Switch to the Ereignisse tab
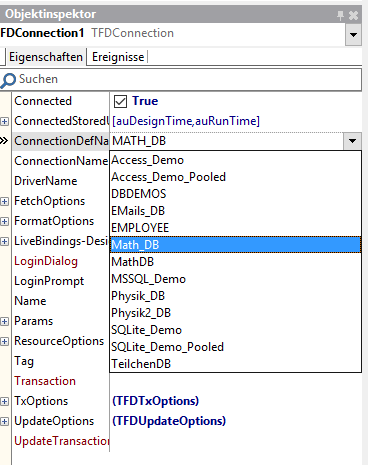 click(x=118, y=57)
